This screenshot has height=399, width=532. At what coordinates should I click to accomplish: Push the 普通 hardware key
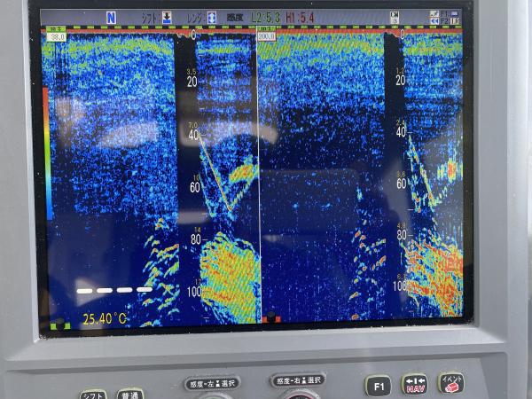tap(130, 395)
